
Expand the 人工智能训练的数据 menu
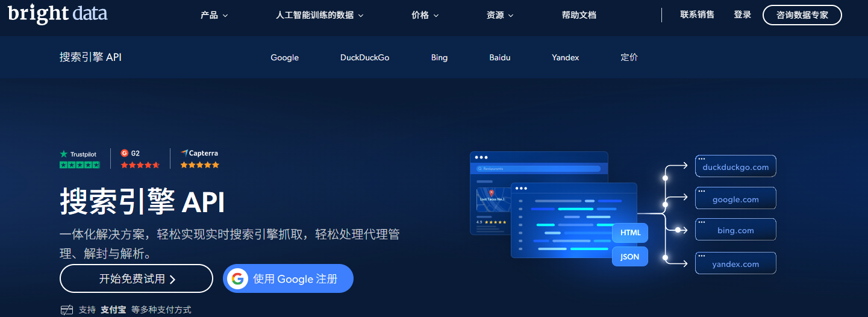click(x=320, y=15)
